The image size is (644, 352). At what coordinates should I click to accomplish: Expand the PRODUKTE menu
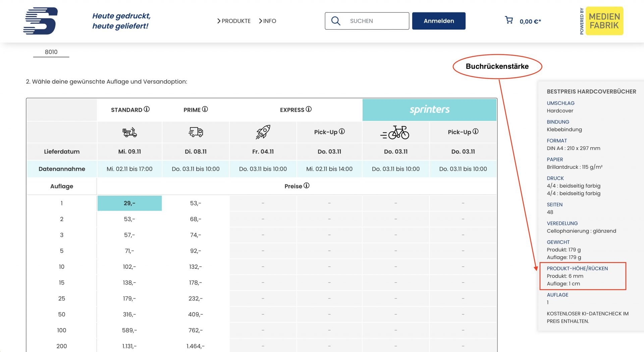[x=234, y=21]
